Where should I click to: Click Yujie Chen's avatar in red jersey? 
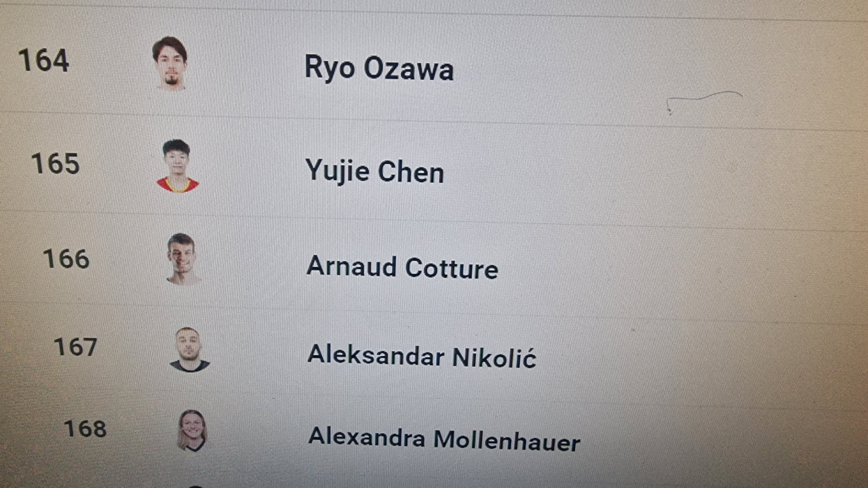click(x=177, y=167)
